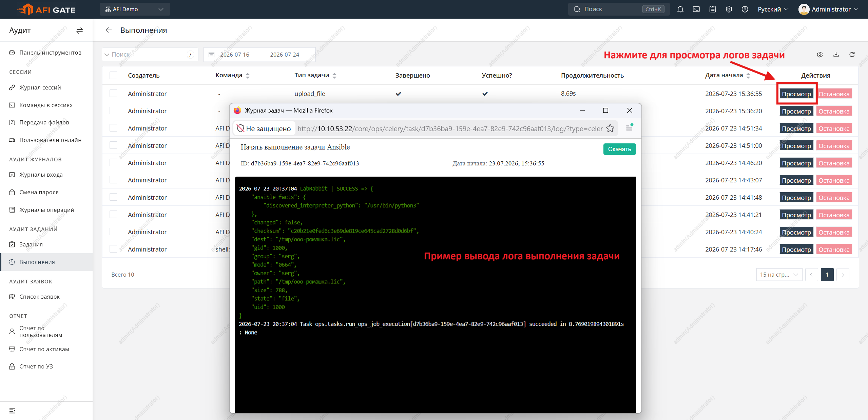Go to Команды в сессиях
The image size is (868, 420).
46,105
